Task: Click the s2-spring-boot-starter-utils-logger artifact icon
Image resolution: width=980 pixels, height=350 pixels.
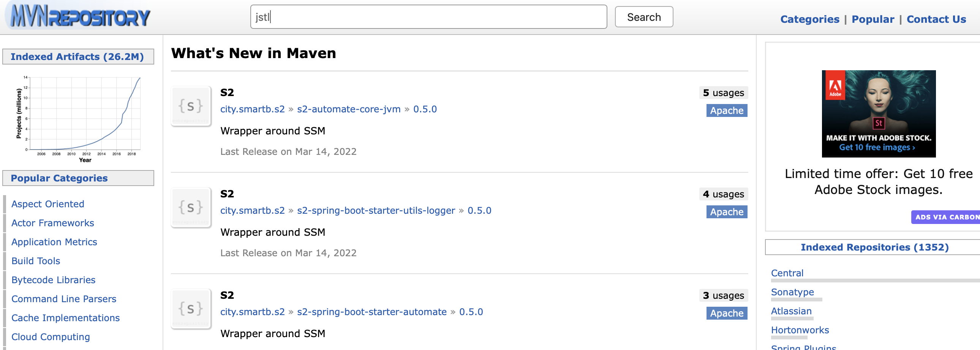Action: pos(191,208)
